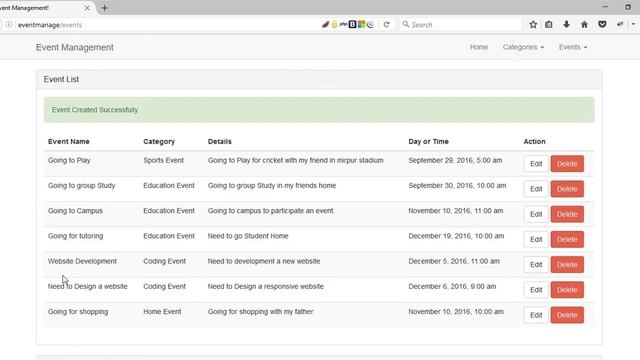This screenshot has width=640, height=360.
Task: Go to the browser home page icon
Action: click(x=584, y=24)
